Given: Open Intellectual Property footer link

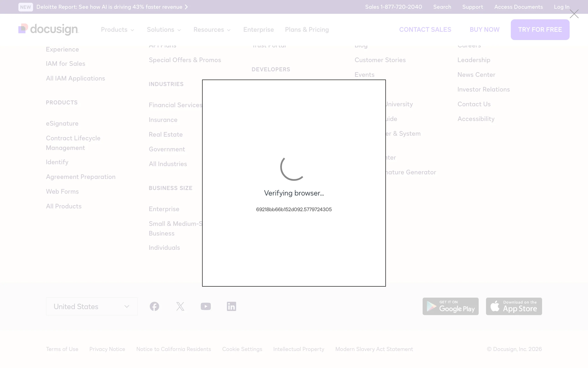Looking at the screenshot, I should point(299,349).
